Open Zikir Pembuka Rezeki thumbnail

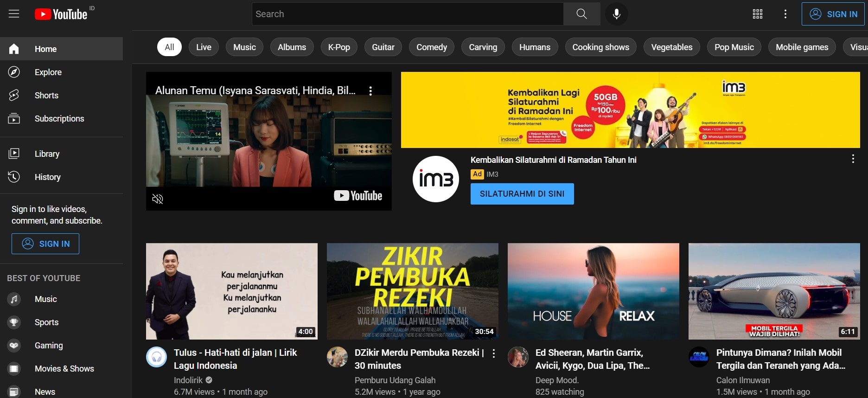413,291
